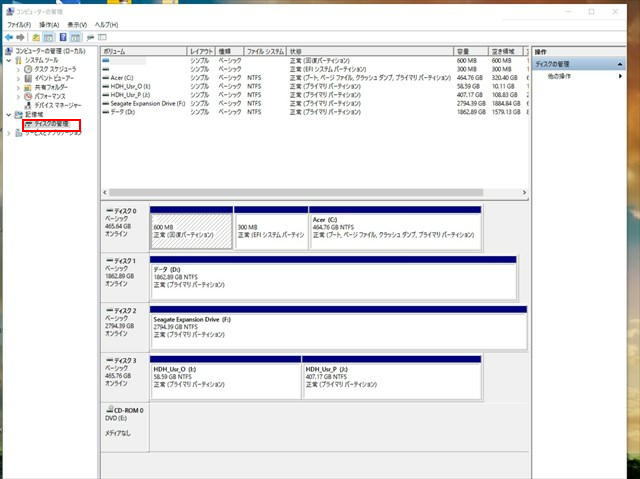Open the 操作(A) menu
Viewport: 640px width, 479px height.
(49, 24)
